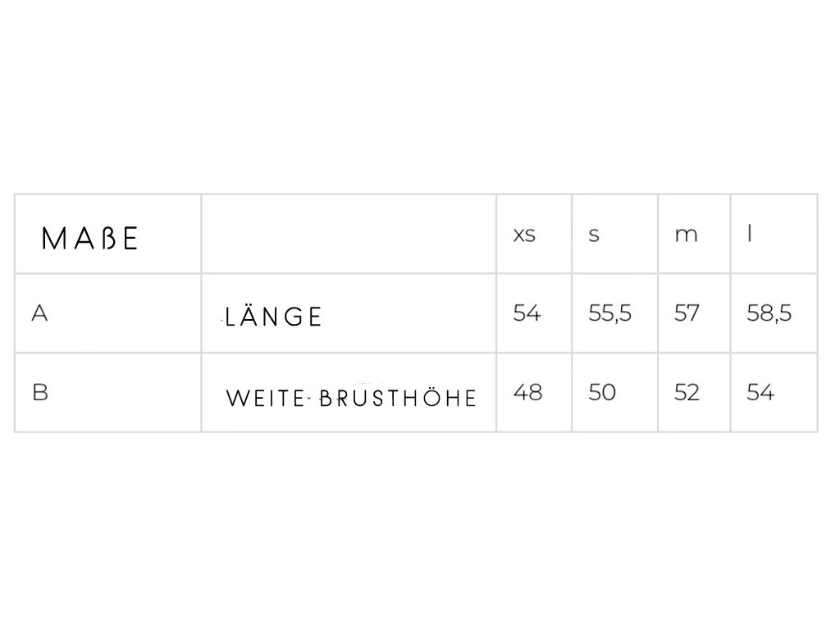Image resolution: width=840 pixels, height=630 pixels.
Task: Click the 57 length value
Action: (687, 313)
